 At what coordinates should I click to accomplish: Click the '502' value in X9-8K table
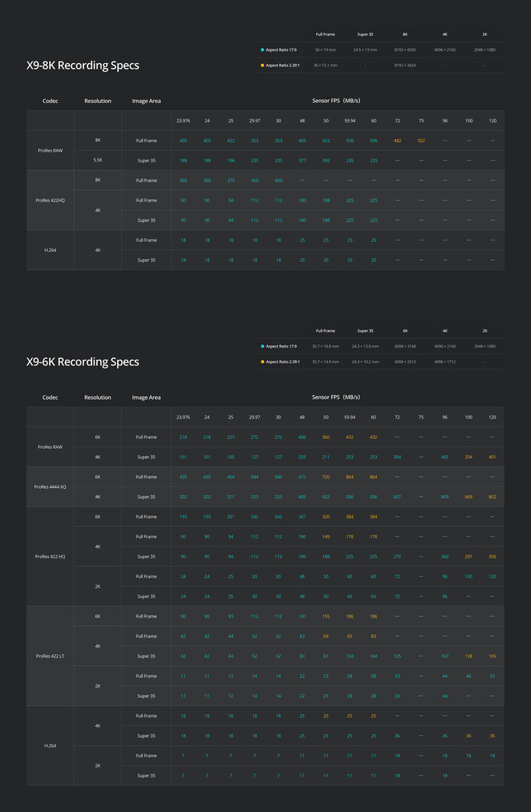point(421,141)
